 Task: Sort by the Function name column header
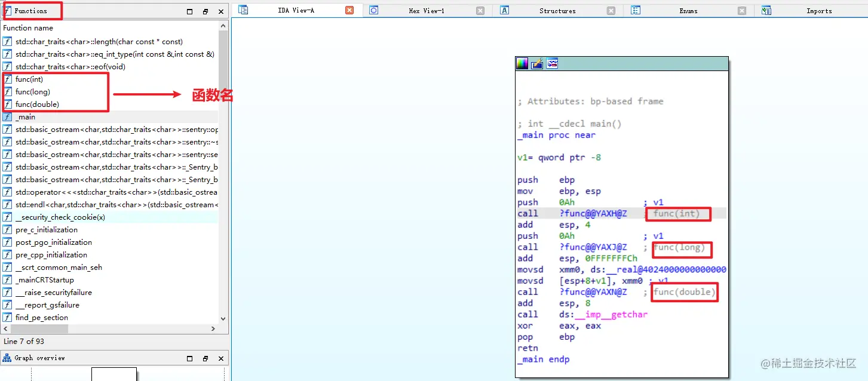tap(111, 28)
